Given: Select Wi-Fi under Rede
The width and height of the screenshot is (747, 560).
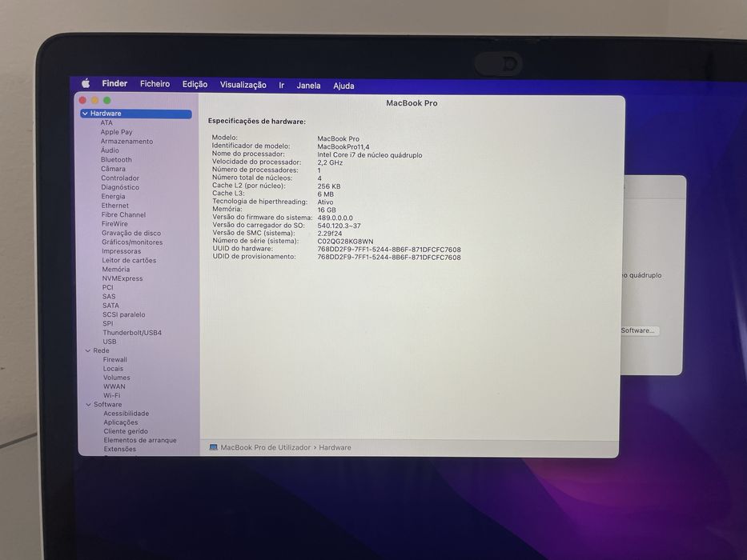Looking at the screenshot, I should (x=112, y=395).
